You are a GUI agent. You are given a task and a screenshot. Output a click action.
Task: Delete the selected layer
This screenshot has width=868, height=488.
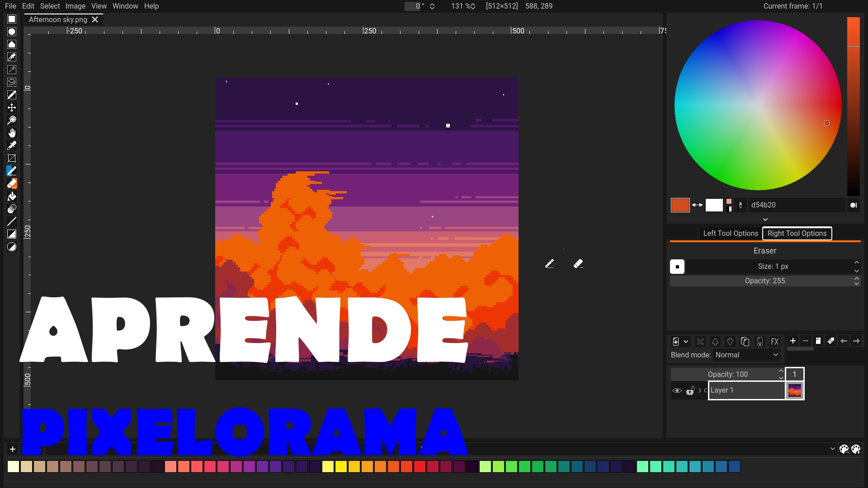[x=700, y=342]
